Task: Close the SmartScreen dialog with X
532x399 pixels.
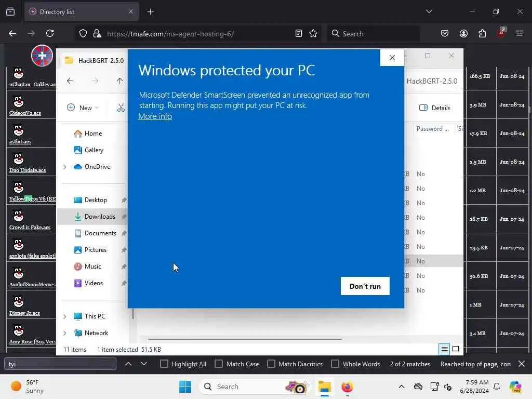Action: click(x=392, y=58)
